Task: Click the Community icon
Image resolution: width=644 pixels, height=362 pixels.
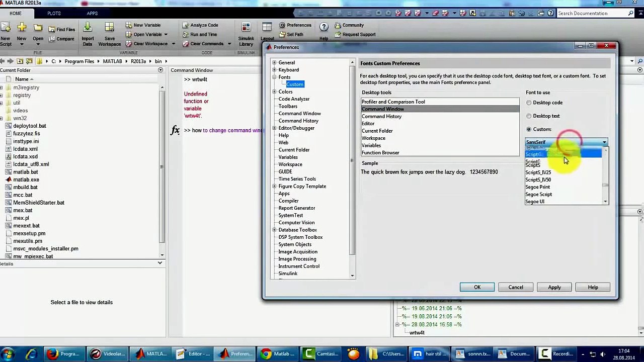Action: [x=338, y=25]
